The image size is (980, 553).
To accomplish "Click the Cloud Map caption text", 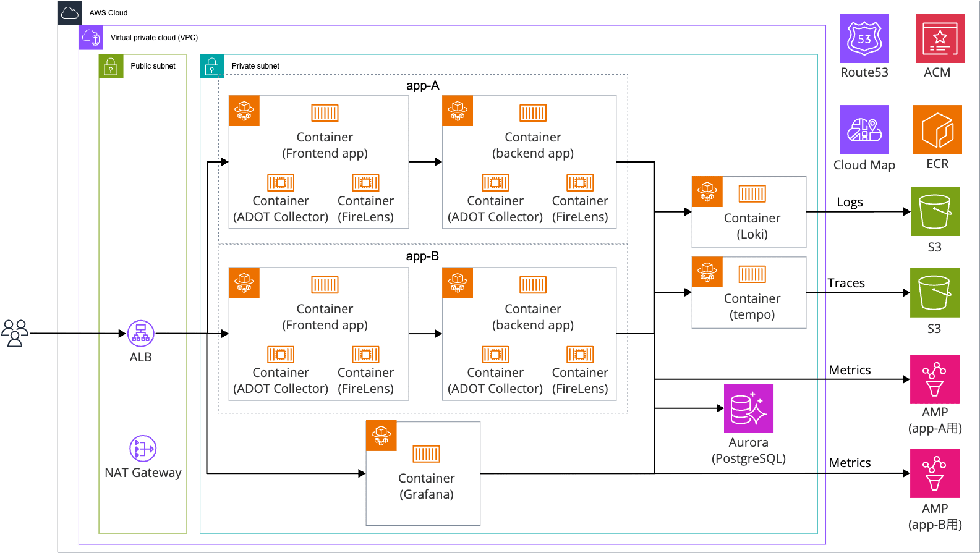I will point(864,165).
